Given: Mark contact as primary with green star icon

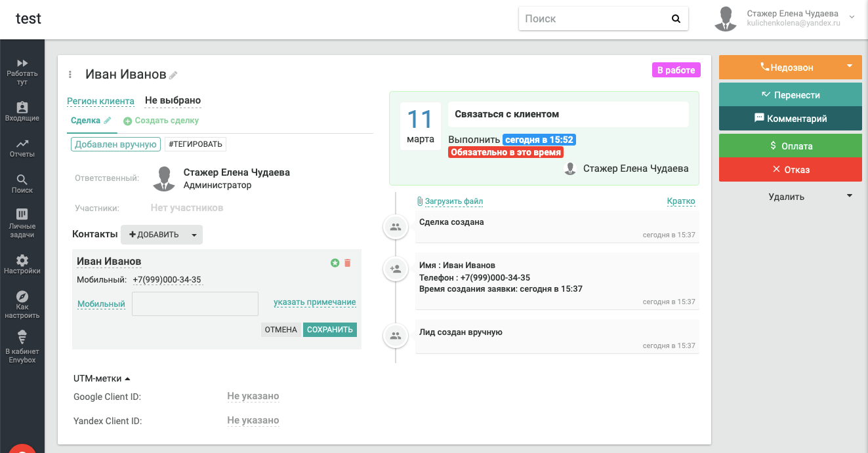Looking at the screenshot, I should tap(335, 263).
